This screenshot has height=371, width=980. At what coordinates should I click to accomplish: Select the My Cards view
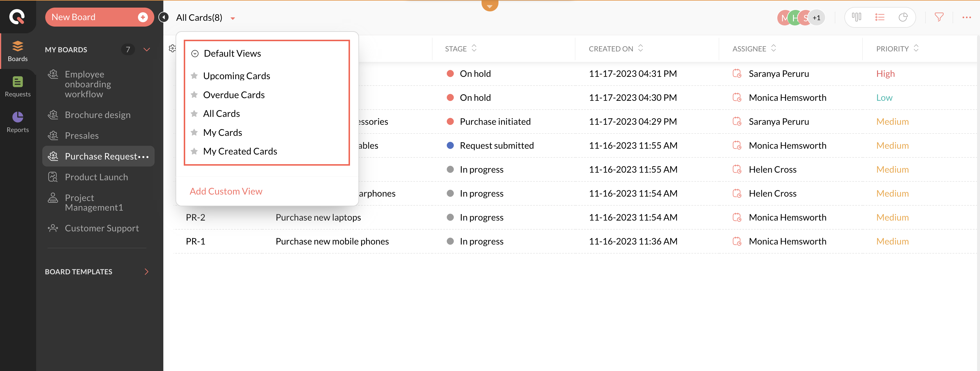(x=223, y=132)
